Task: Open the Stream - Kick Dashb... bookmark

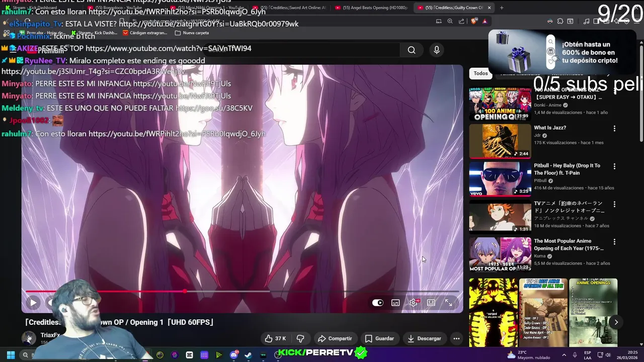Action: pos(94,33)
